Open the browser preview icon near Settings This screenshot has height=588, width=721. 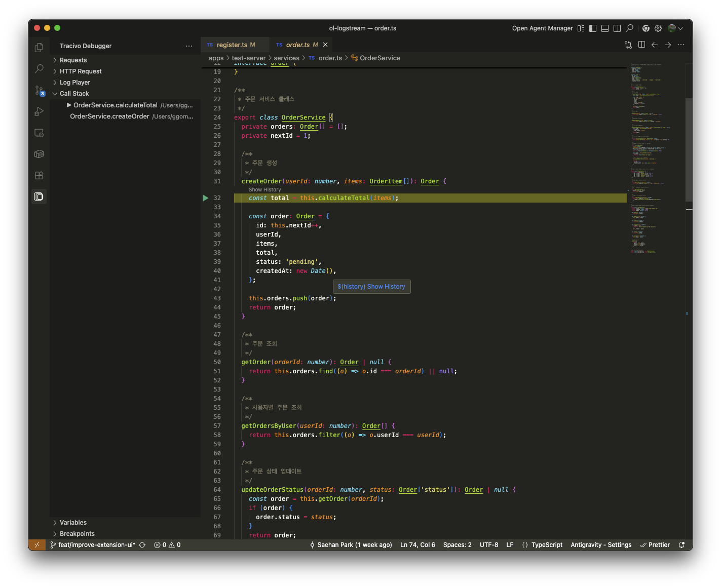pyautogui.click(x=646, y=28)
